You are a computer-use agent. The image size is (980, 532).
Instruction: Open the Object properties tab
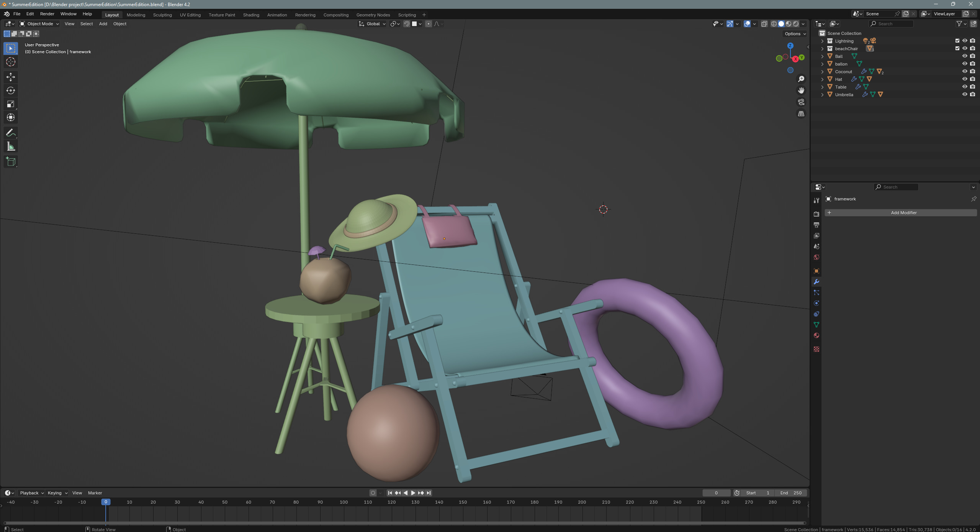[x=816, y=271]
